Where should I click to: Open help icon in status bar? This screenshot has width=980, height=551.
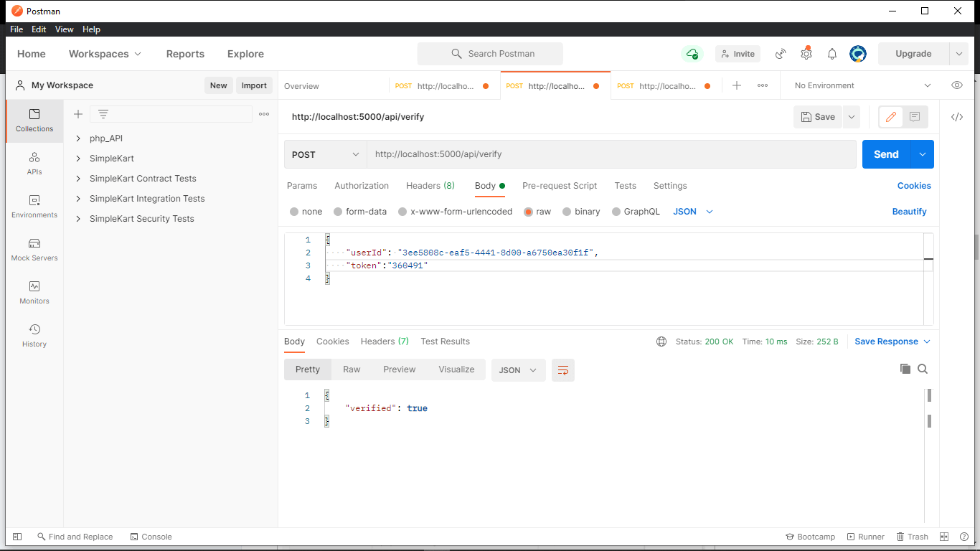point(963,537)
